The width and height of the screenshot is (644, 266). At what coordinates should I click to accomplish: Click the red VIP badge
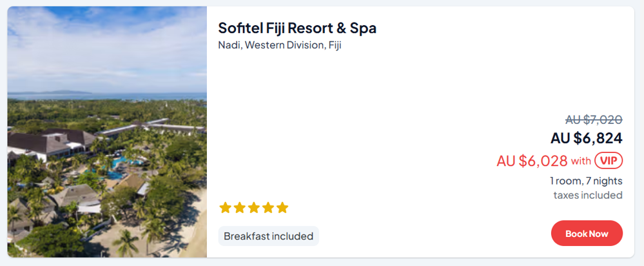click(608, 161)
